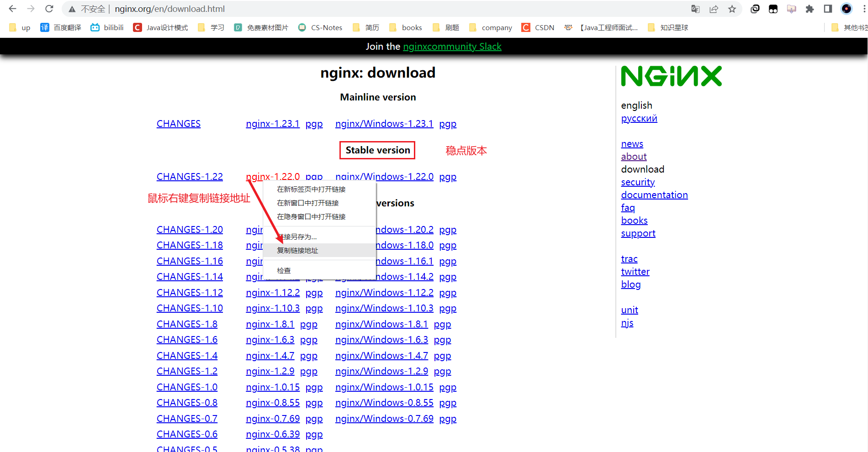Switch site language to русский
The image size is (868, 452).
[x=639, y=118]
